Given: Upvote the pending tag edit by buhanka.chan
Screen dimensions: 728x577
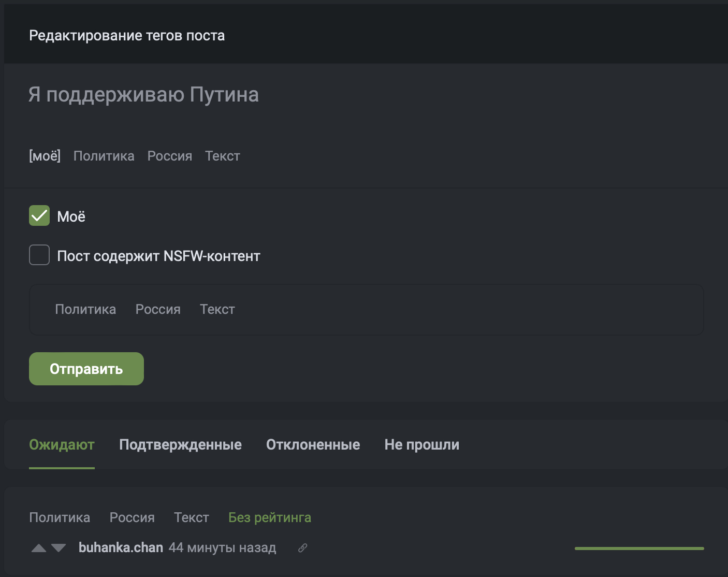Looking at the screenshot, I should pos(39,548).
